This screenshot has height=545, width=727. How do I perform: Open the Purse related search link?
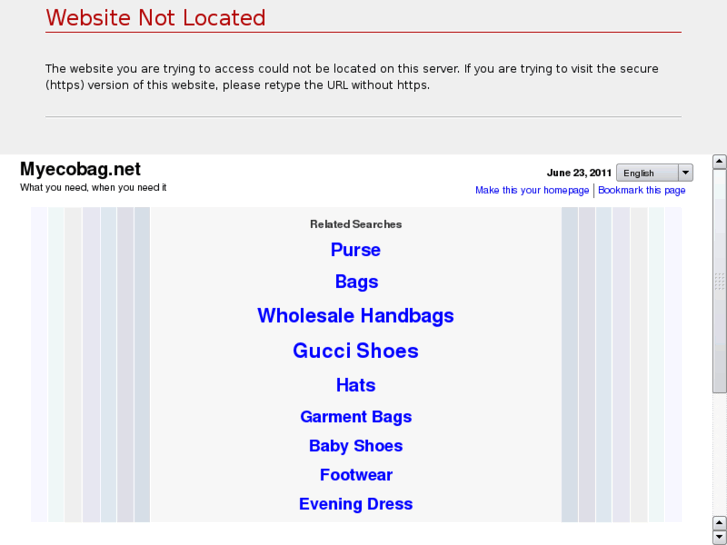point(356,250)
